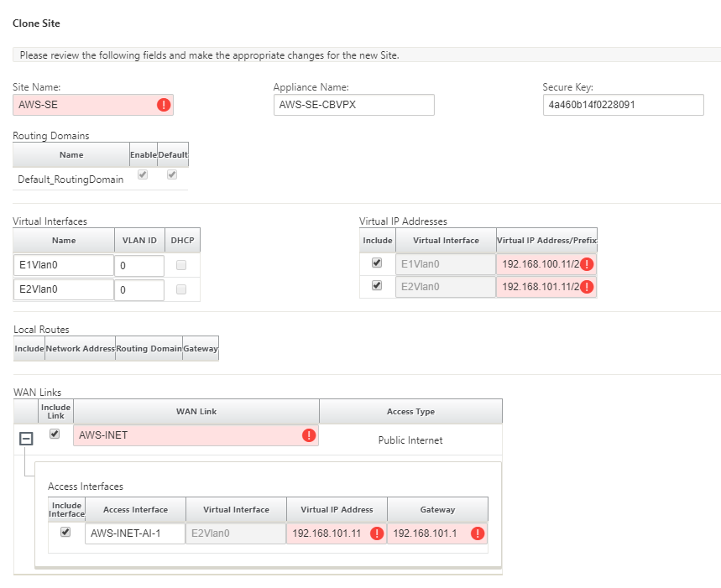This screenshot has height=588, width=721.
Task: Uncheck Include Interface for AWS-INET-AI-1
Action: coord(65,532)
